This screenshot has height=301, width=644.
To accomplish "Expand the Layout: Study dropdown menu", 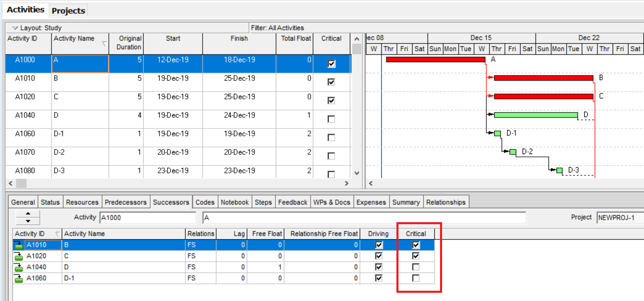I will 15,28.
